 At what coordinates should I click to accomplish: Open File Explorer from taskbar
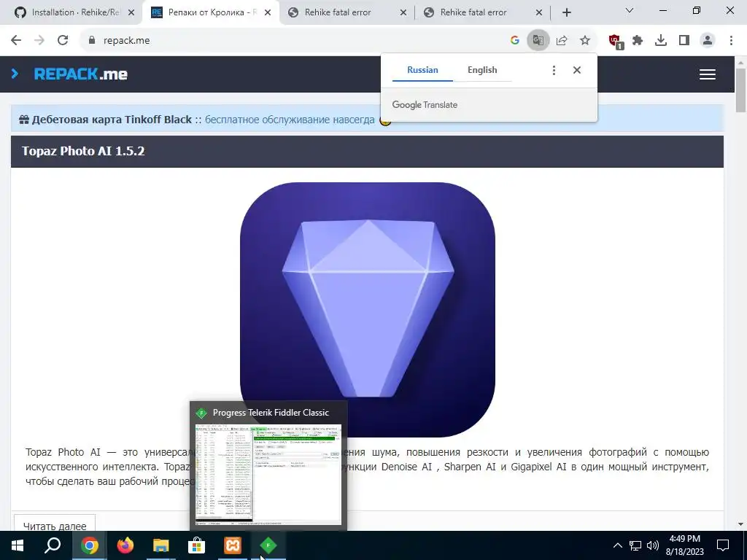[161, 545]
